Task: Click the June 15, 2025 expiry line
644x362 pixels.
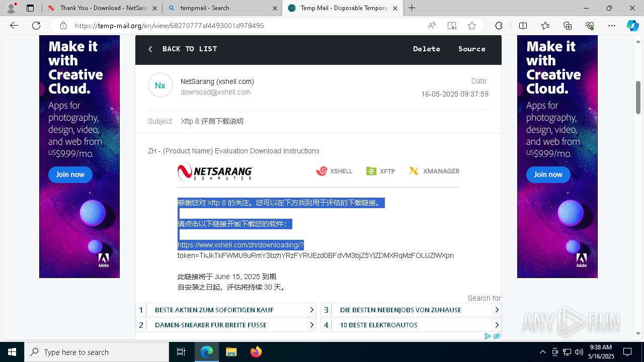Action: [x=227, y=277]
